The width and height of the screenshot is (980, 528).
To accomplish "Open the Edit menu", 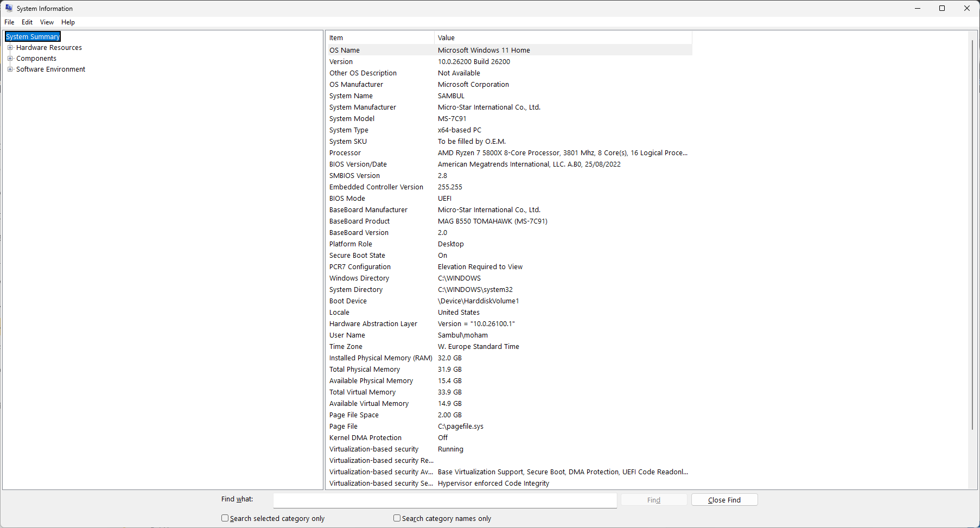I will (x=27, y=22).
